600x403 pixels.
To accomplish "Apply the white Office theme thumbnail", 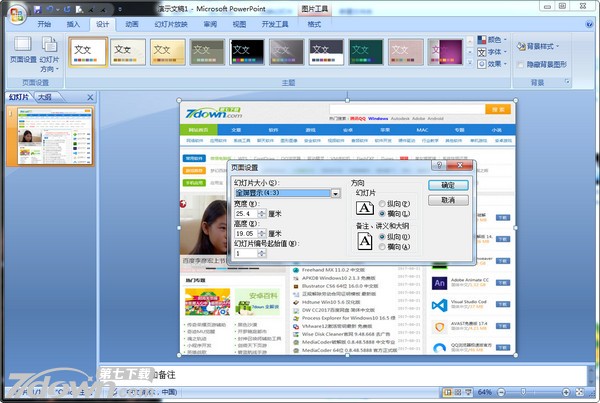I will point(88,52).
